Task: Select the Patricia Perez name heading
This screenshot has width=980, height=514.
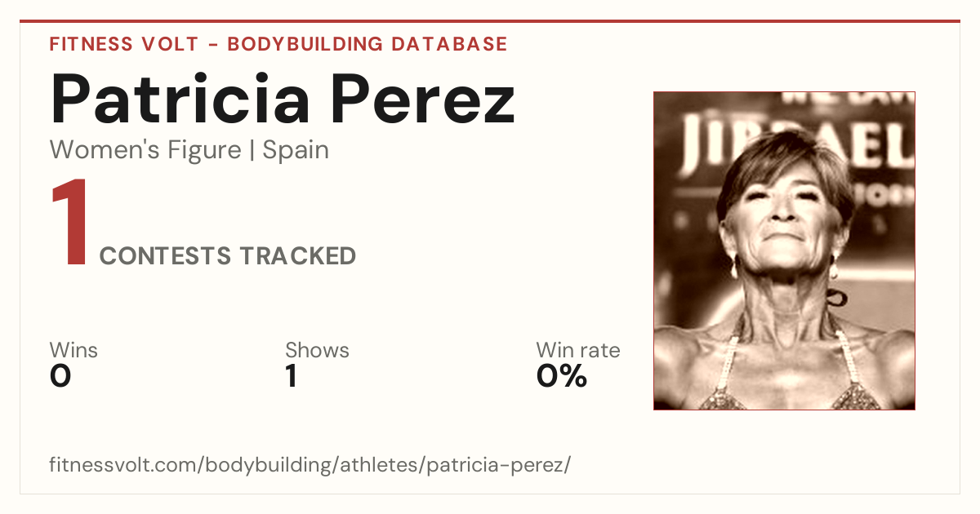Action: (283, 100)
